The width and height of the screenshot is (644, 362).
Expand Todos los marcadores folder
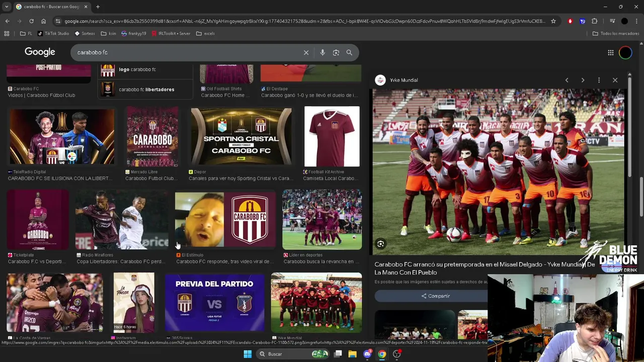(x=616, y=34)
